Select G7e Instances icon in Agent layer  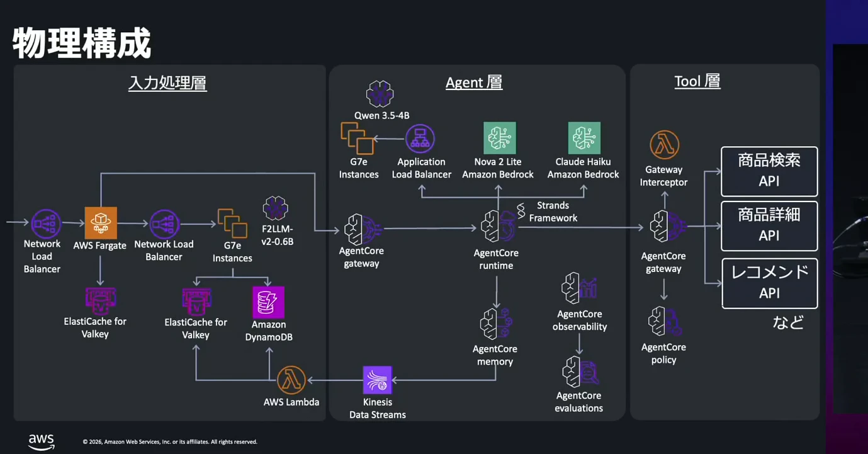[x=357, y=139]
